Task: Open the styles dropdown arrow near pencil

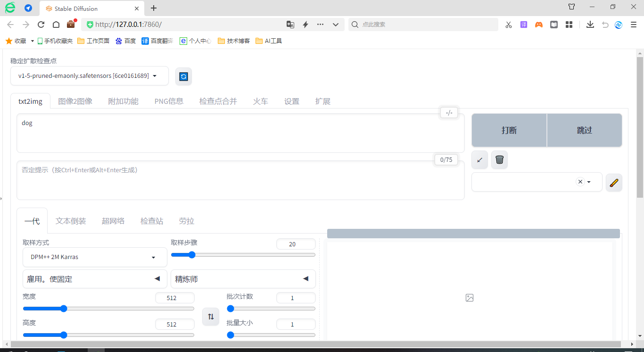Action: click(589, 182)
